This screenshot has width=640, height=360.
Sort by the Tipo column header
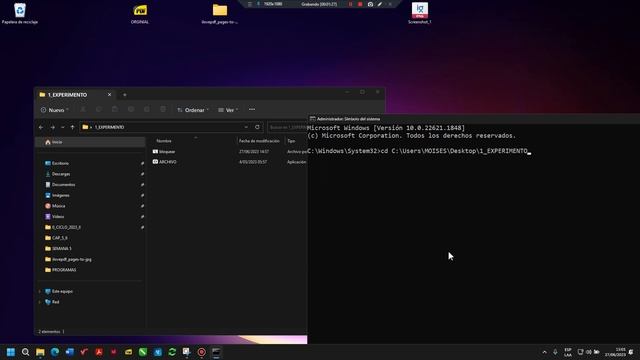[291, 141]
